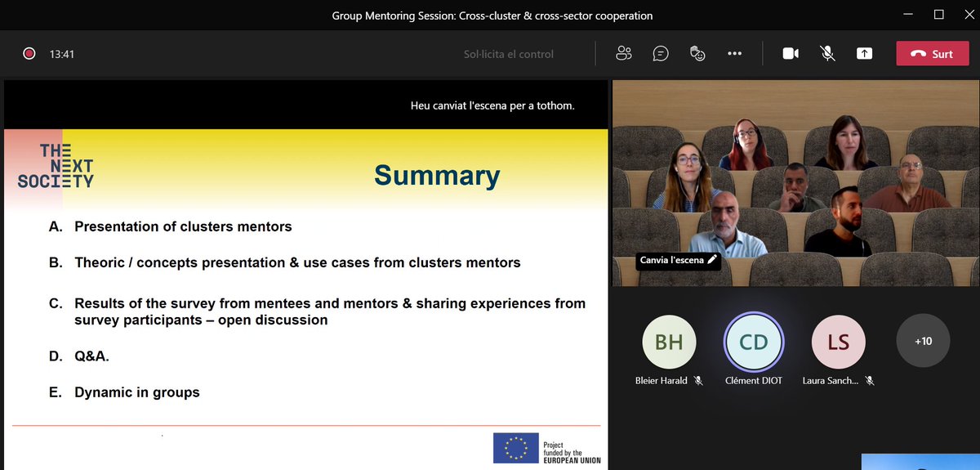Open the meeting chat
Viewport: 980px width, 470px height.
pos(661,54)
